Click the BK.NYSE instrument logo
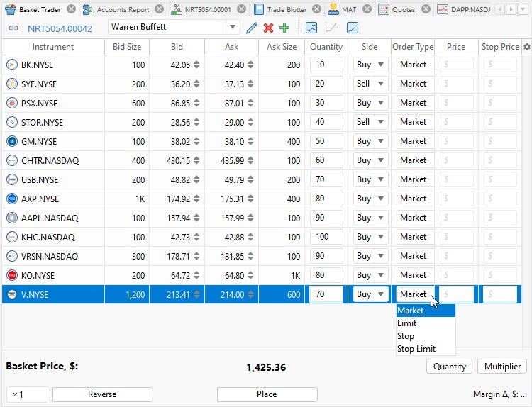Screen dimensions: 532x407 12,65
